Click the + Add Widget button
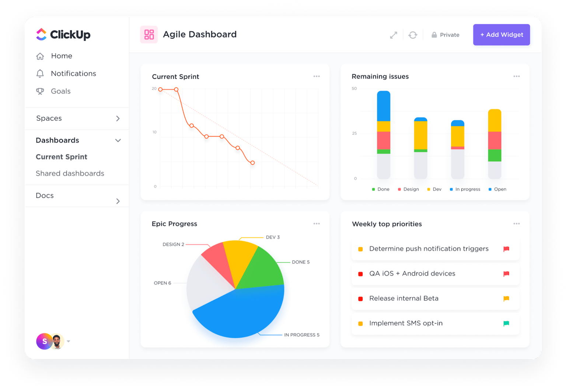This screenshot has width=566, height=392. [501, 35]
